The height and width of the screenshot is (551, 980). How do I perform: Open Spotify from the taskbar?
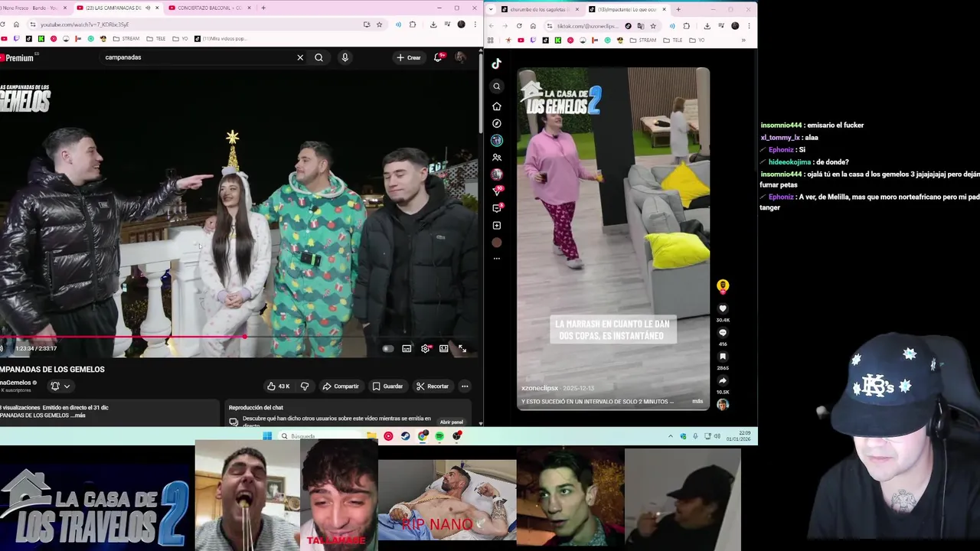[x=439, y=436]
